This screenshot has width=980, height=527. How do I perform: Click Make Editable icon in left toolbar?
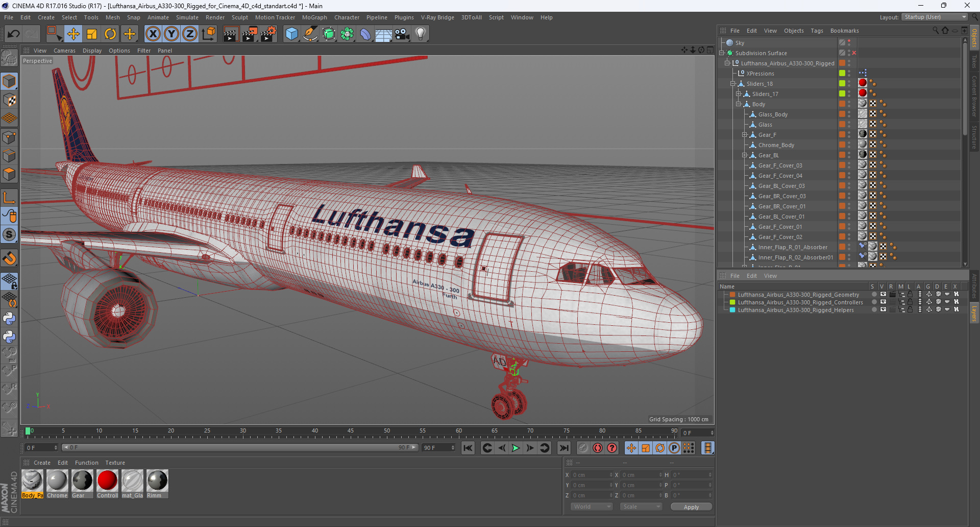(9, 58)
